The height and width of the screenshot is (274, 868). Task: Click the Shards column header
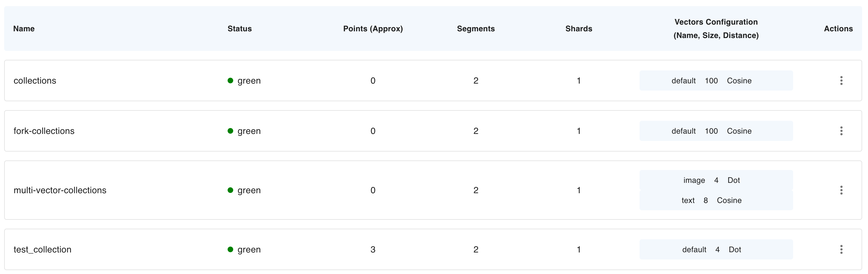579,29
